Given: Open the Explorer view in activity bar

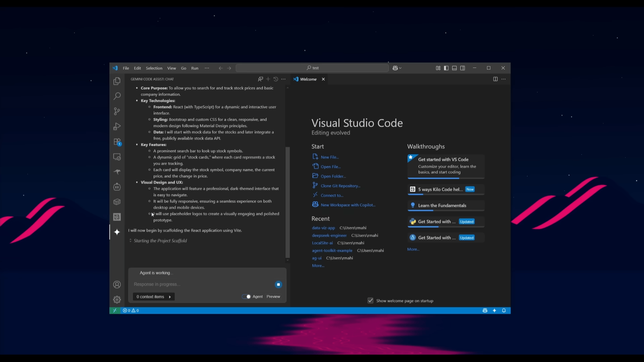Looking at the screenshot, I should click(117, 81).
